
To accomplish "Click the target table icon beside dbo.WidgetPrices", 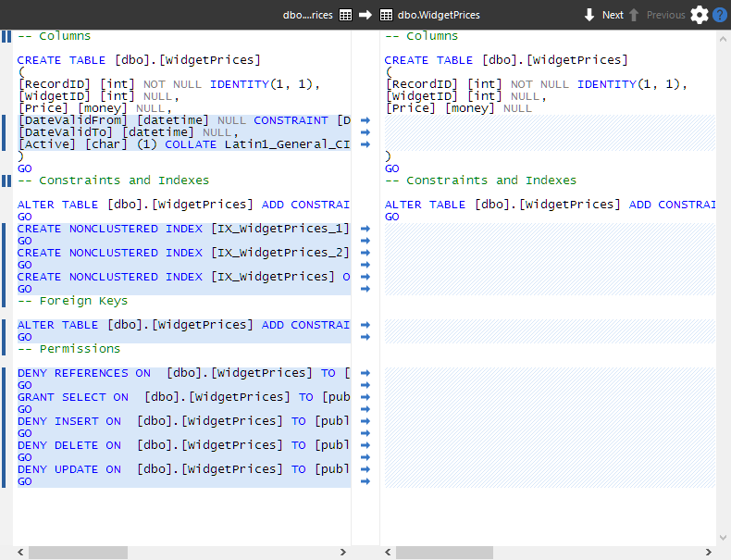I will click(387, 15).
